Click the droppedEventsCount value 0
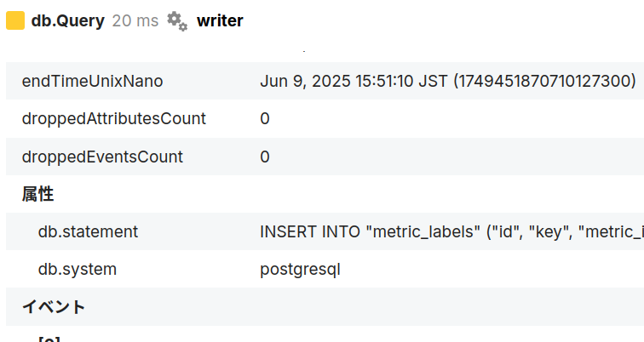The image size is (644, 342). point(265,157)
